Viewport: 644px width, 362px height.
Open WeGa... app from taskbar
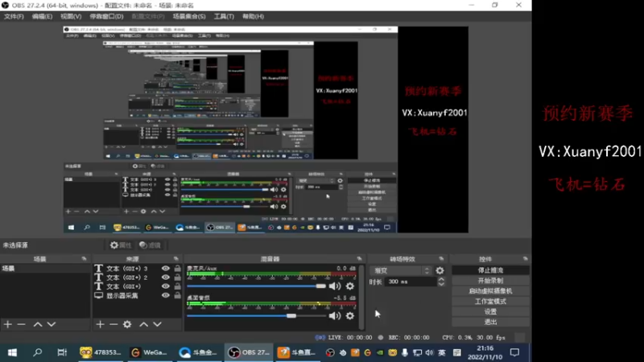[x=149, y=352]
